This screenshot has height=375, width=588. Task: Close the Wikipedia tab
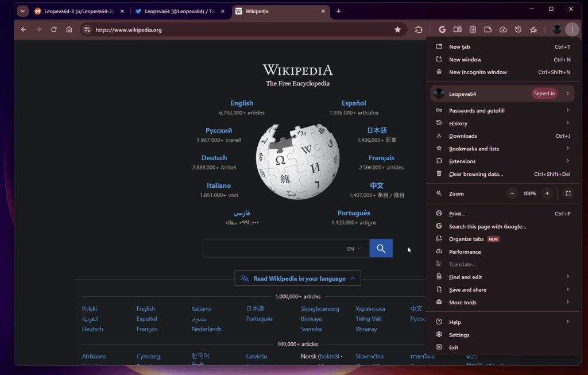323,11
